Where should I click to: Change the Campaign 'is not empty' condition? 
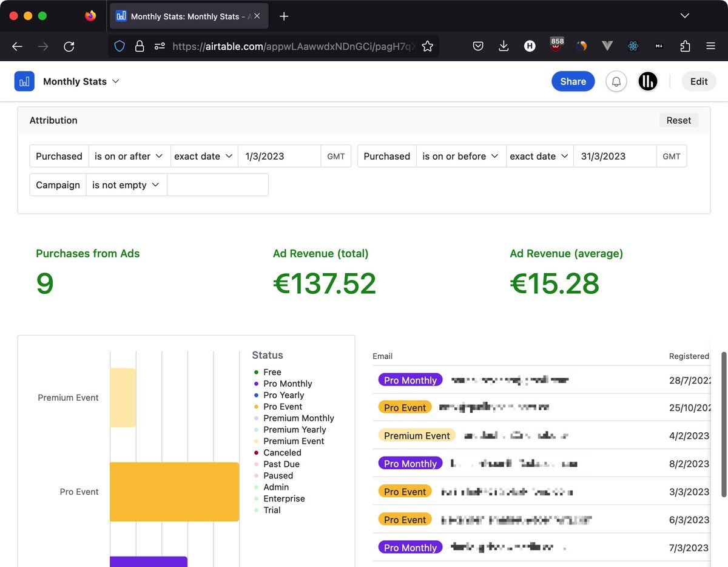click(x=126, y=185)
